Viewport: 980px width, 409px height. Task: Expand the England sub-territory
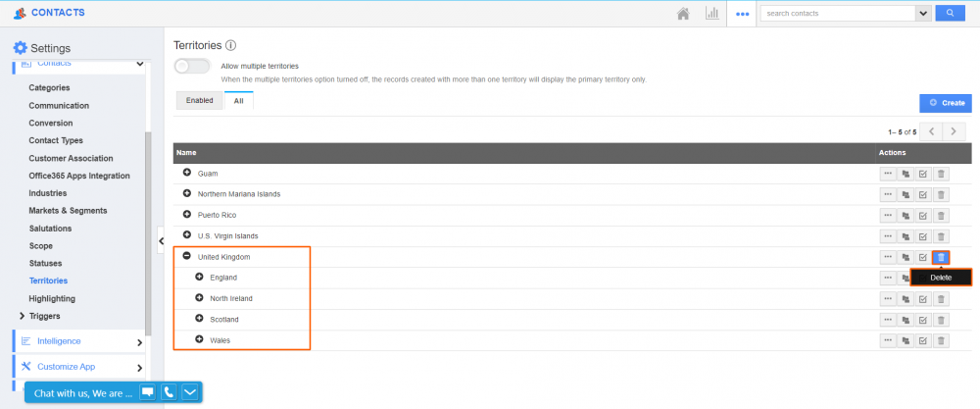pos(199,278)
